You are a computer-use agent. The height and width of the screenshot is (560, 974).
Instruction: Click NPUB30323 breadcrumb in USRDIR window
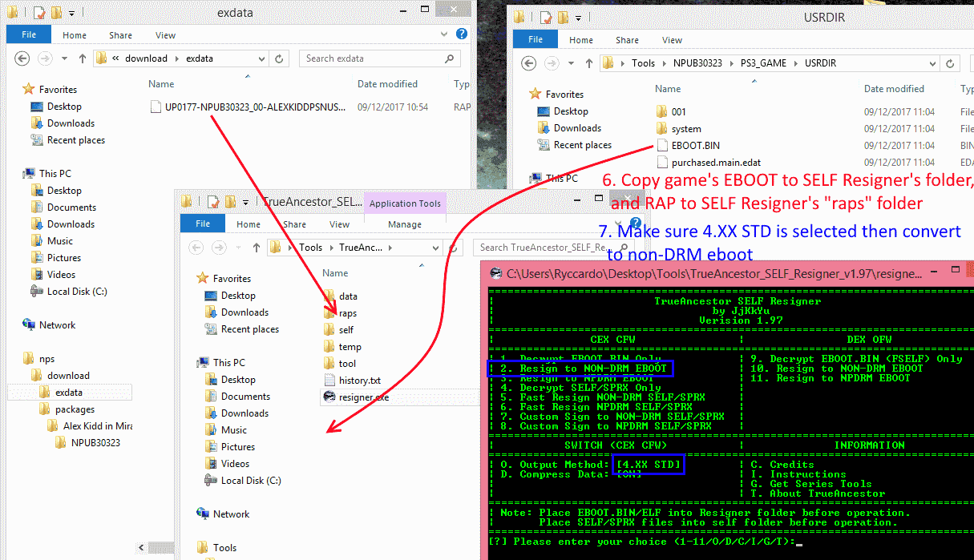click(x=697, y=63)
